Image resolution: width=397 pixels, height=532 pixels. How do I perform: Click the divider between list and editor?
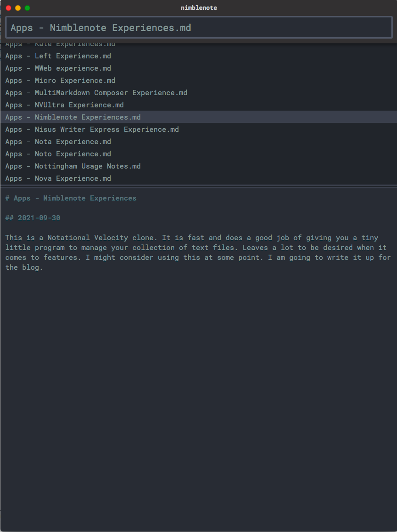click(x=199, y=186)
